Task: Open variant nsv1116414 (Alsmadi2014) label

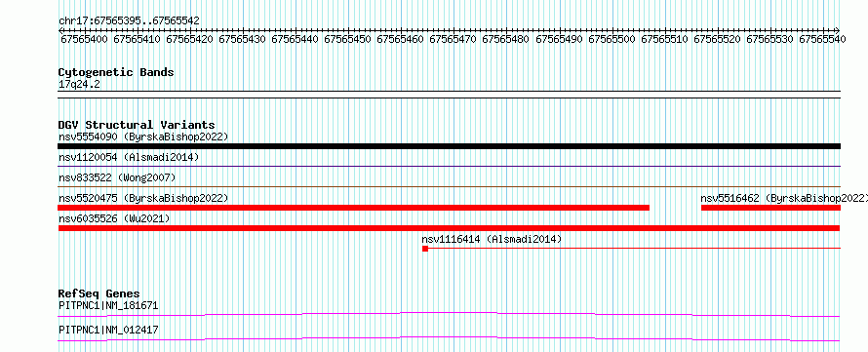Action: tap(492, 239)
